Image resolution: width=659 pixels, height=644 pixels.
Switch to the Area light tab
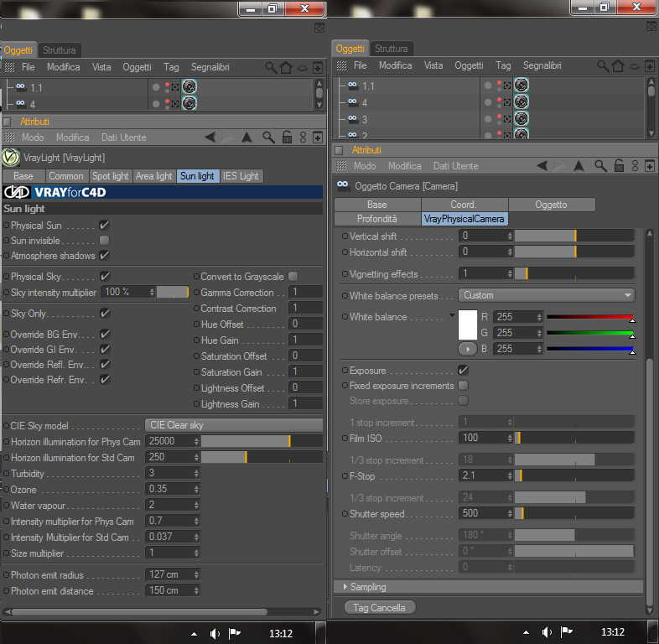tap(153, 176)
